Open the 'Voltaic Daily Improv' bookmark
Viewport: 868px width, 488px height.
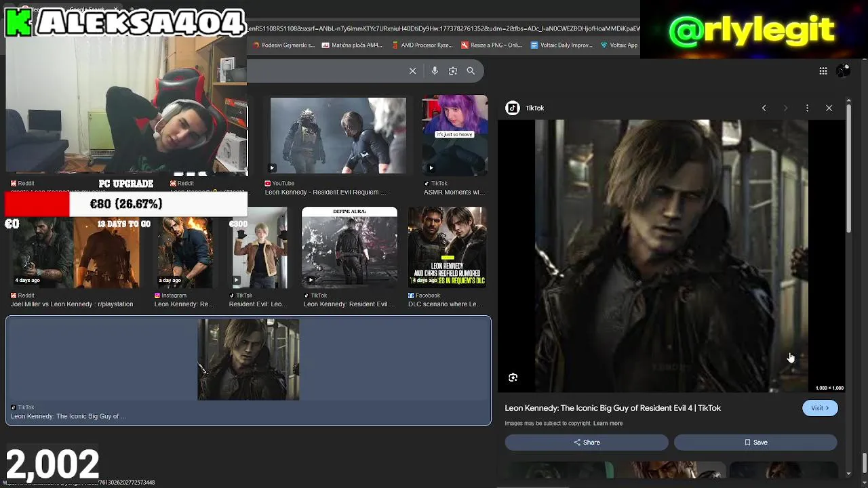[x=561, y=45]
